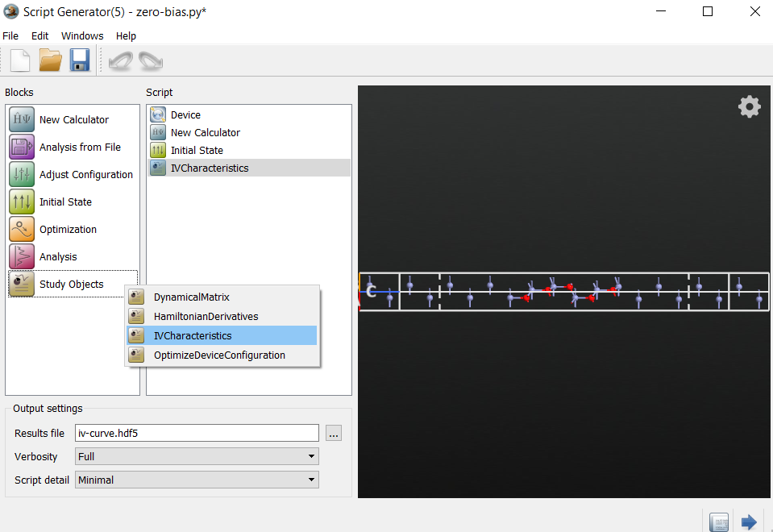
Task: Select IVCharacteristics text in Script list
Action: (210, 168)
